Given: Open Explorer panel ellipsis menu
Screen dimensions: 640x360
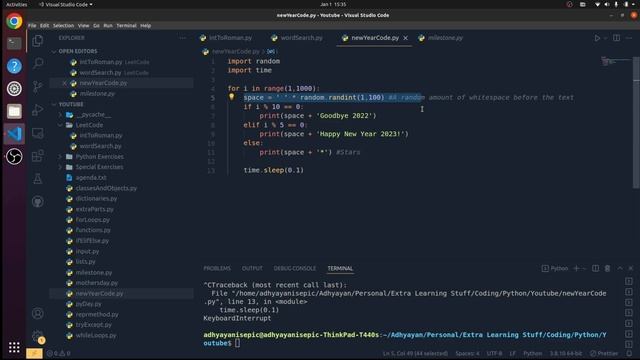Looking at the screenshot, I should [x=182, y=38].
